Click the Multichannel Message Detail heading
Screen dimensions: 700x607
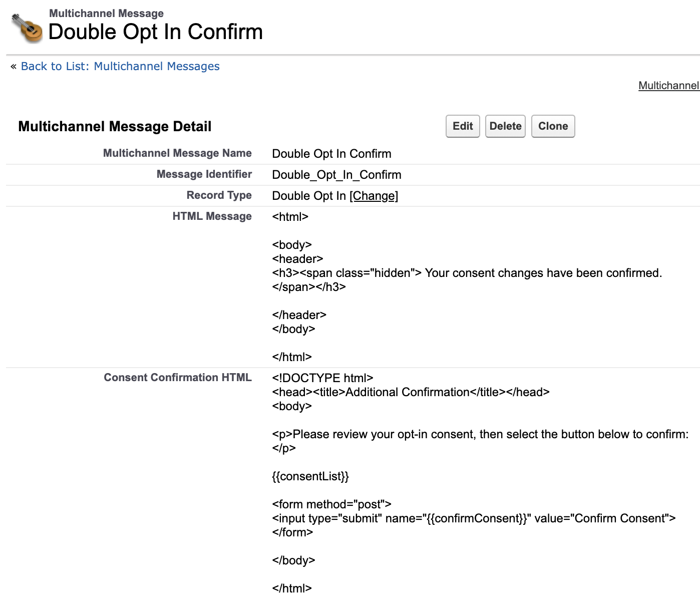[x=115, y=127]
